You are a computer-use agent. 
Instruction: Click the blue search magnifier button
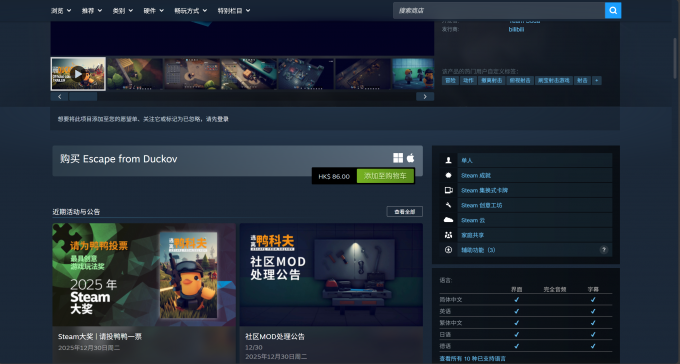click(613, 10)
